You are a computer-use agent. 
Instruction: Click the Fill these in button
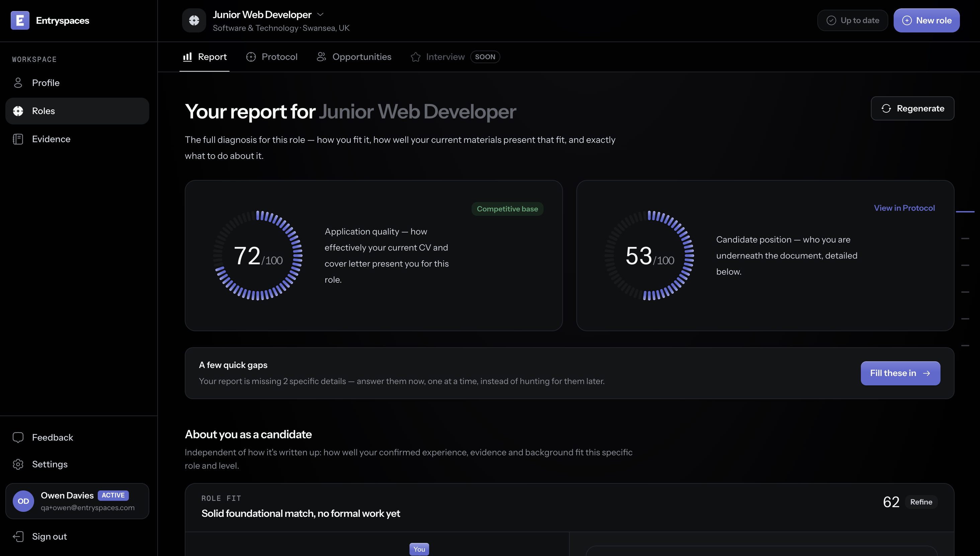(x=900, y=373)
